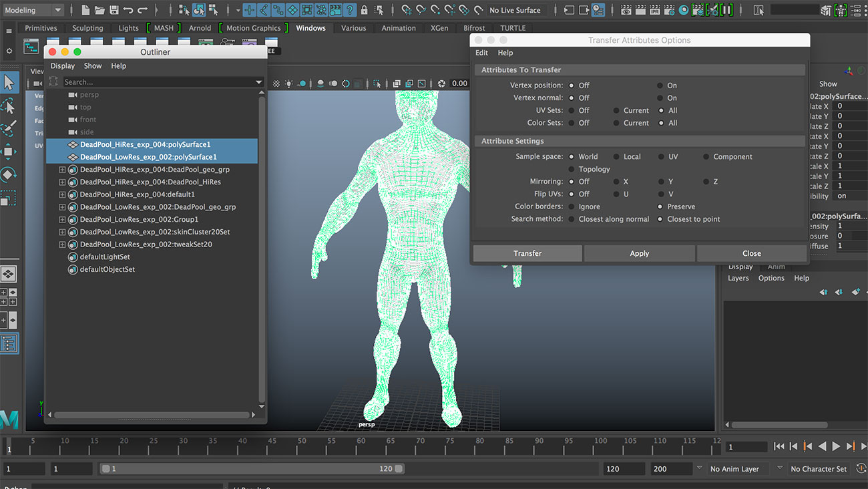Click the Open scene folder icon

point(99,10)
